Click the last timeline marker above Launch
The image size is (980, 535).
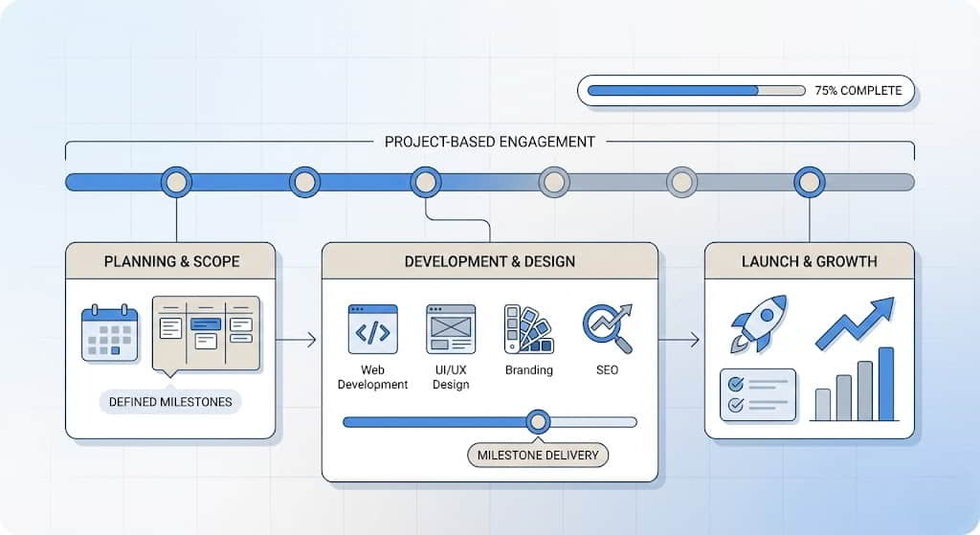coord(809,182)
